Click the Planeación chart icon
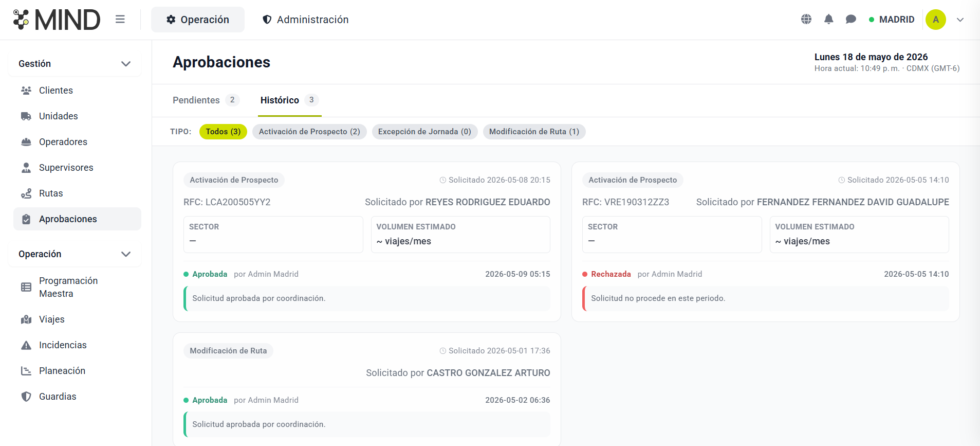Viewport: 980px width, 446px height. 26,371
